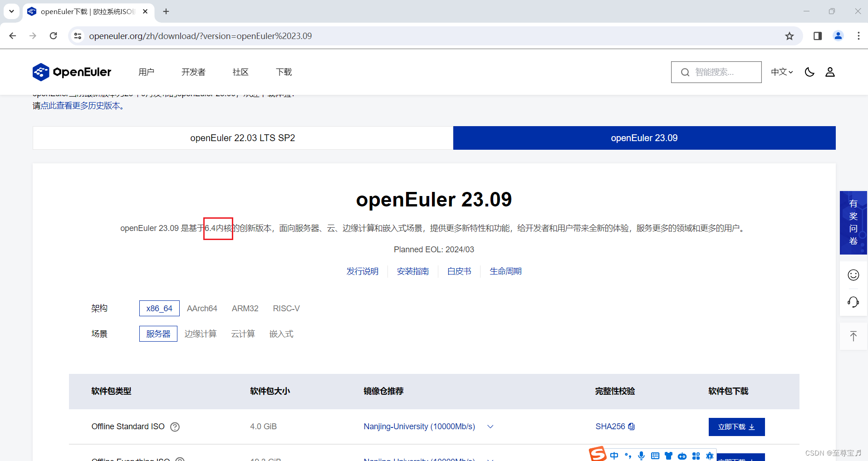The height and width of the screenshot is (461, 868).
Task: Go back to the previous page
Action: (x=13, y=36)
